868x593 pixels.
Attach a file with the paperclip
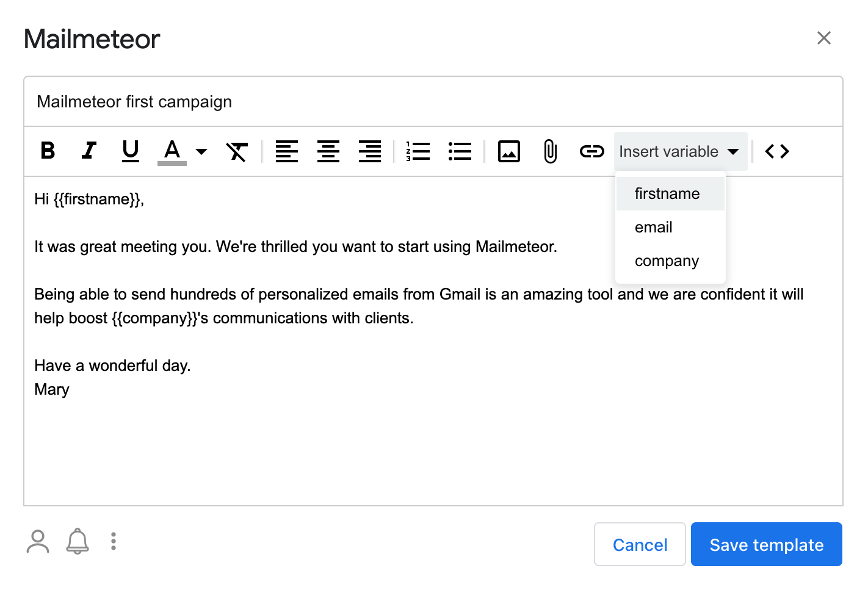click(550, 151)
